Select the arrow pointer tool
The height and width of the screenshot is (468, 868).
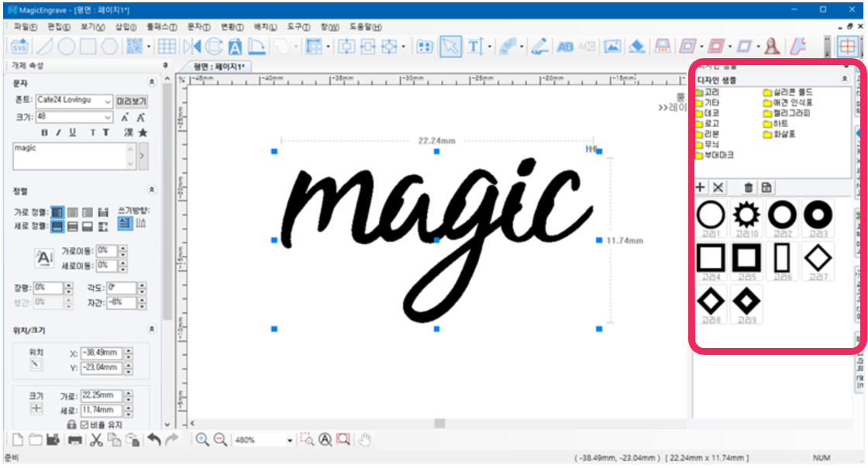click(450, 46)
